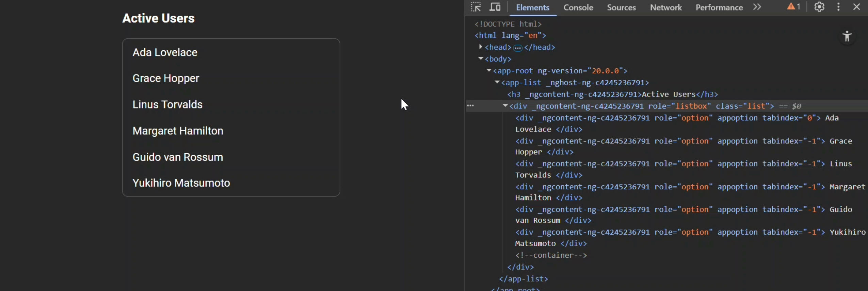The width and height of the screenshot is (868, 291).
Task: Pick Yukihiro Matsumoto list option
Action: click(231, 183)
